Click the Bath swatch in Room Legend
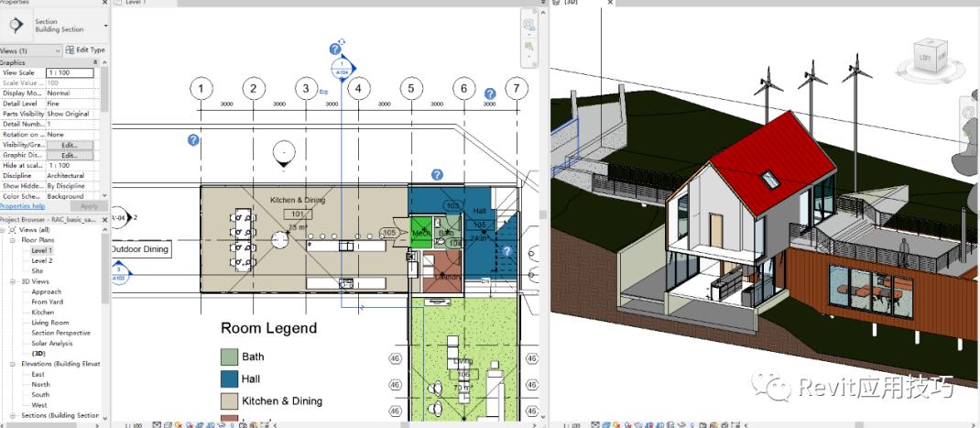 [229, 357]
